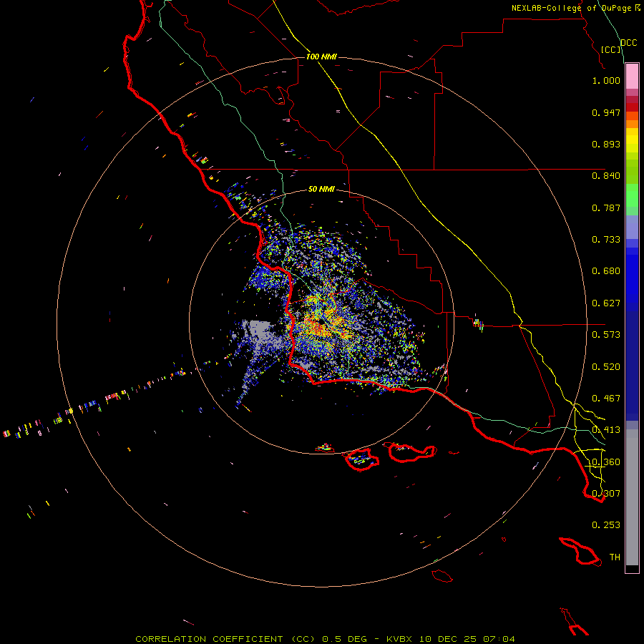The height and width of the screenshot is (644, 644).
Task: Click the KVBX station identifier in caption
Action: click(x=401, y=639)
